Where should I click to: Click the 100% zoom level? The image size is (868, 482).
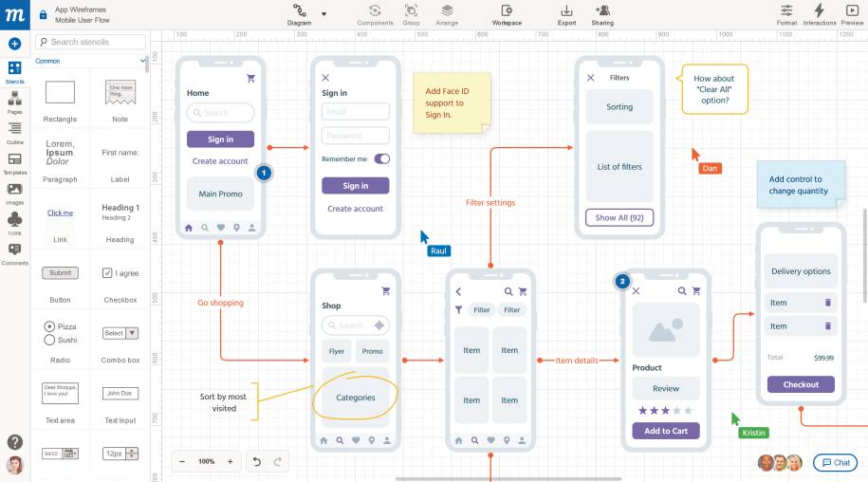(207, 461)
